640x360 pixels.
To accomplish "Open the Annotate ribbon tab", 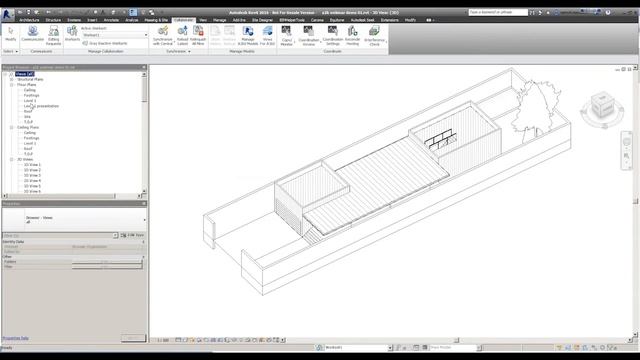I will click(x=111, y=20).
